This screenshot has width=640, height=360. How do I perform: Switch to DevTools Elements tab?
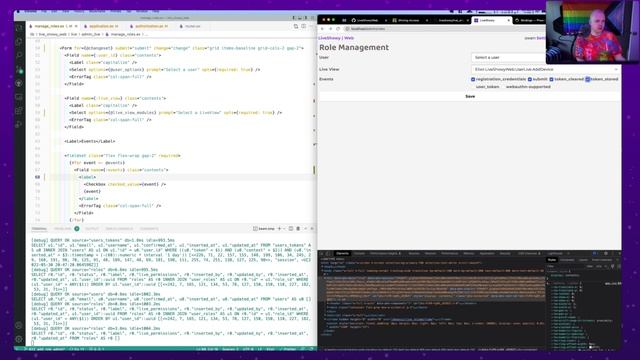[x=342, y=253]
